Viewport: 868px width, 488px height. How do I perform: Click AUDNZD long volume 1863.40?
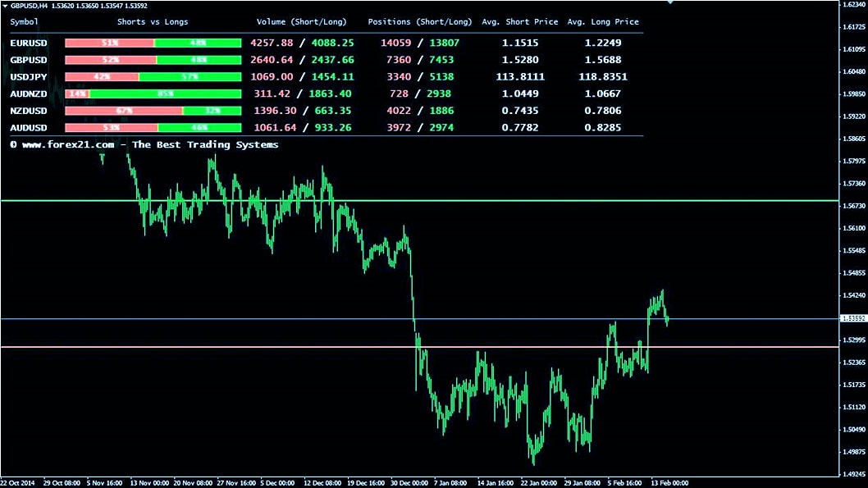[x=330, y=93]
